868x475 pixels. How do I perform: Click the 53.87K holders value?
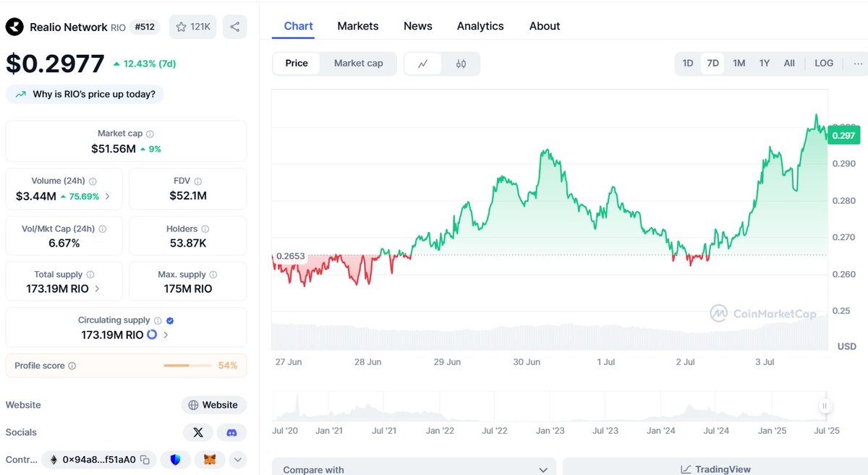point(188,243)
